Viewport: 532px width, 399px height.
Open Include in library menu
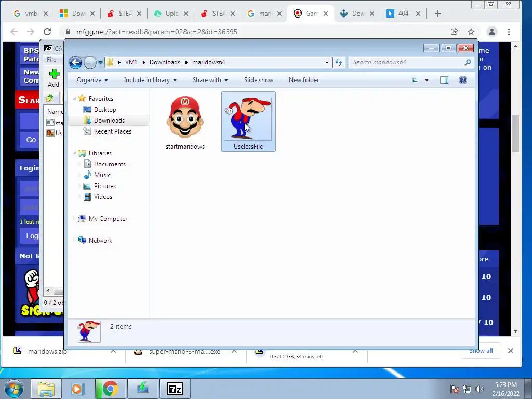click(150, 80)
